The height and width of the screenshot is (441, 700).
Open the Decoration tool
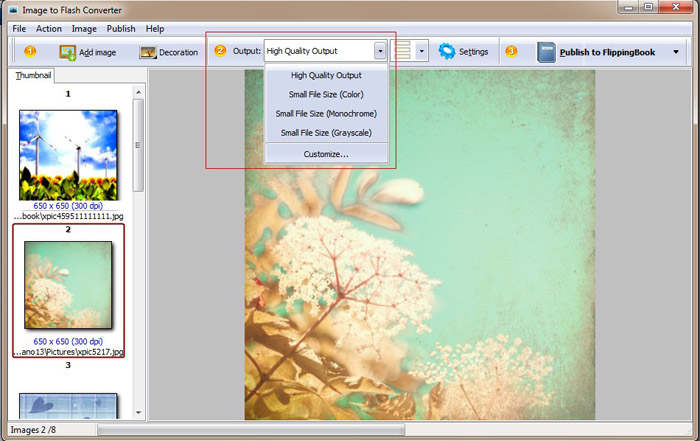(168, 52)
